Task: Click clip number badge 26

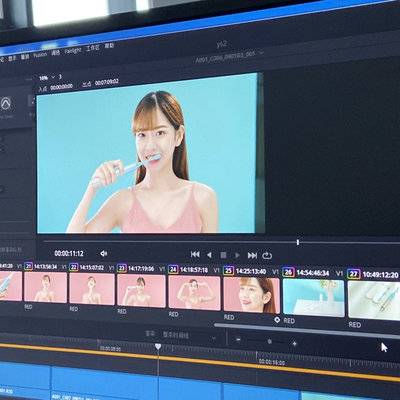Action: tap(288, 272)
